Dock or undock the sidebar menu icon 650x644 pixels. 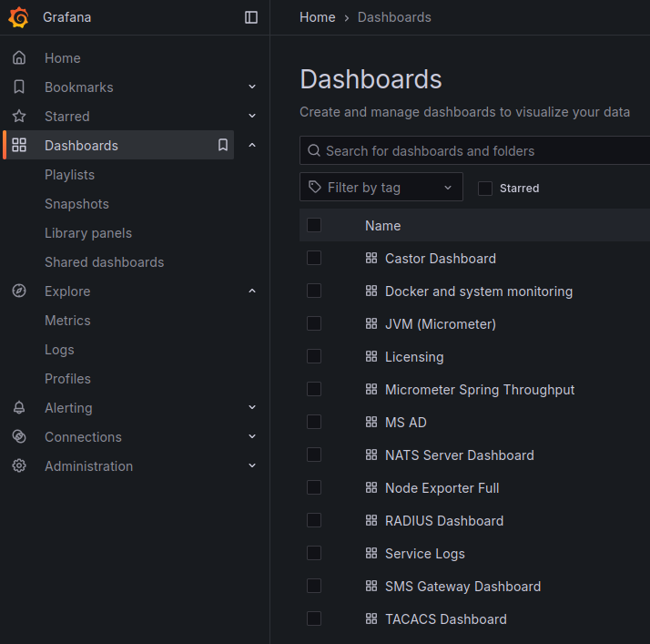pyautogui.click(x=251, y=17)
